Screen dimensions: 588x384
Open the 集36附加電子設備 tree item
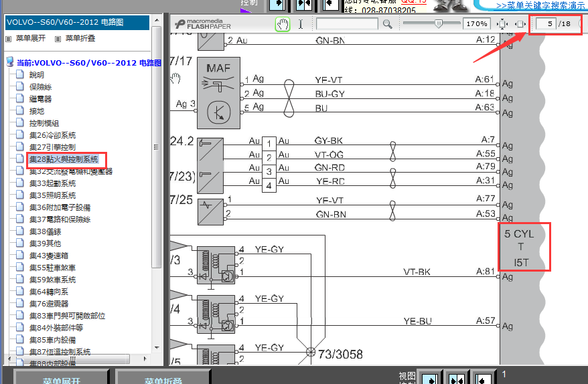point(60,207)
